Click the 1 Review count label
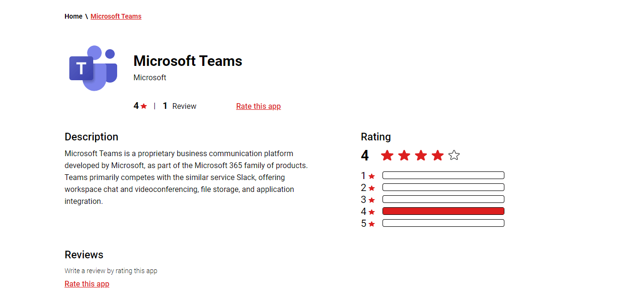This screenshot has width=644, height=297. point(179,106)
